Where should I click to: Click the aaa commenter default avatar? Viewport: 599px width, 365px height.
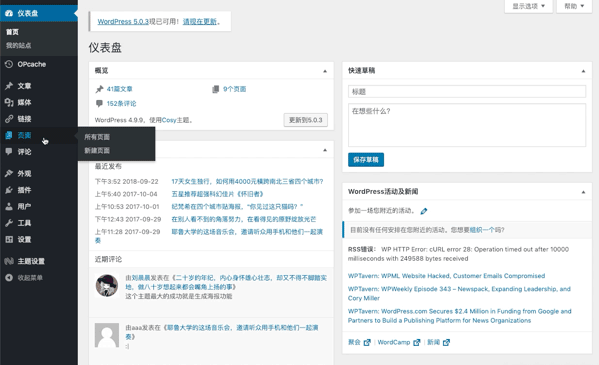pos(107,335)
